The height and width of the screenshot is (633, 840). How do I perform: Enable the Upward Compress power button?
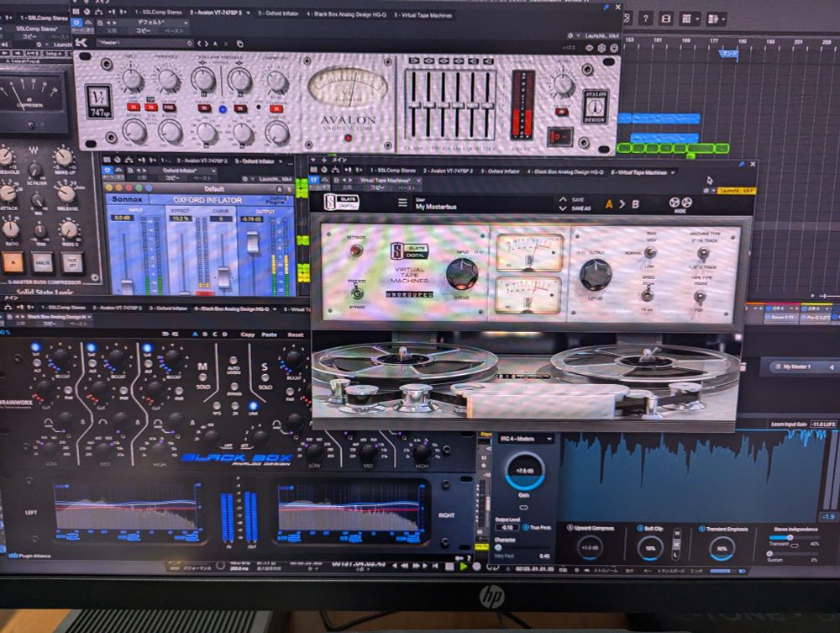[x=570, y=528]
